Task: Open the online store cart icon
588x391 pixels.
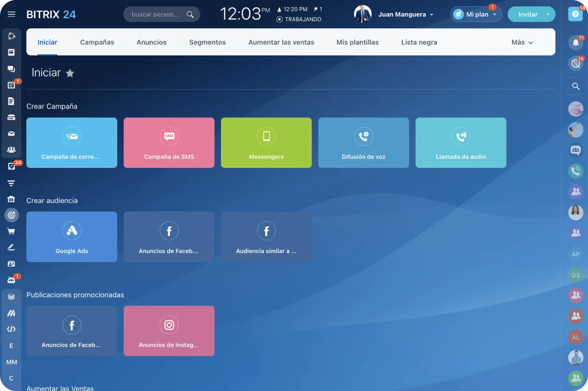Action: point(12,231)
